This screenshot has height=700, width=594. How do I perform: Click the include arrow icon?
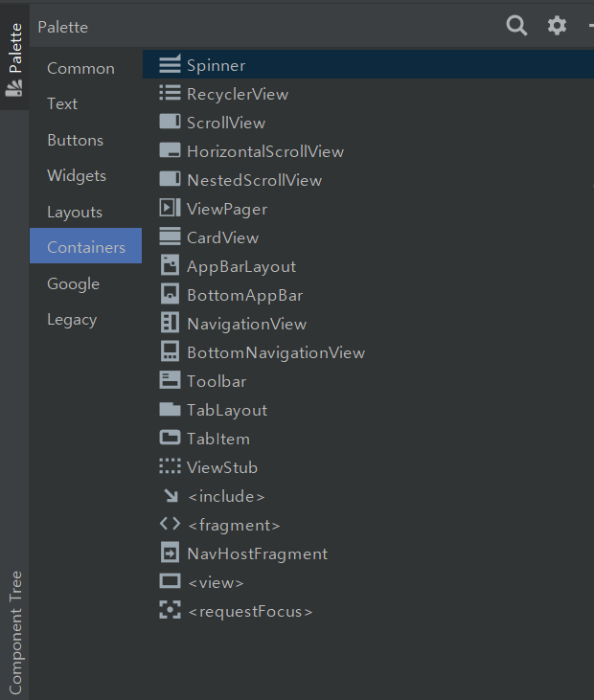[171, 495]
